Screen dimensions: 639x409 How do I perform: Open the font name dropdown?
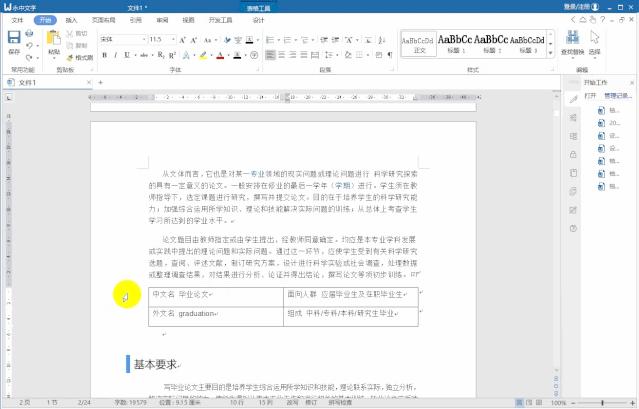pyautogui.click(x=144, y=40)
